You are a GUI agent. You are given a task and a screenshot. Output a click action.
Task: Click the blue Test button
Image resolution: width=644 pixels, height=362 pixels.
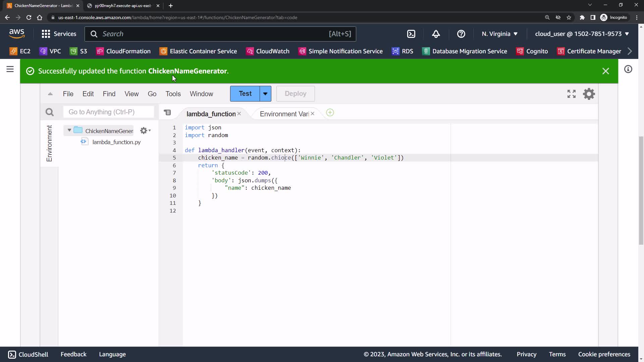tap(245, 94)
